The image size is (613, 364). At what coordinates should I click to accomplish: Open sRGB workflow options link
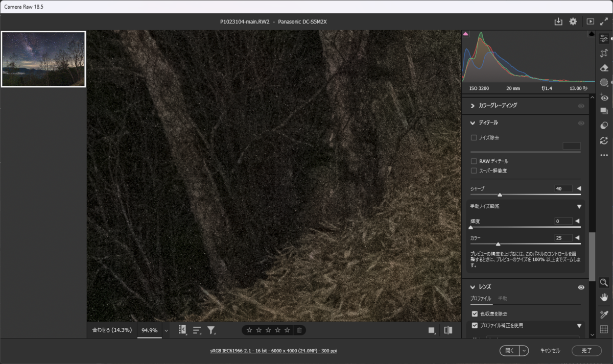pyautogui.click(x=273, y=351)
